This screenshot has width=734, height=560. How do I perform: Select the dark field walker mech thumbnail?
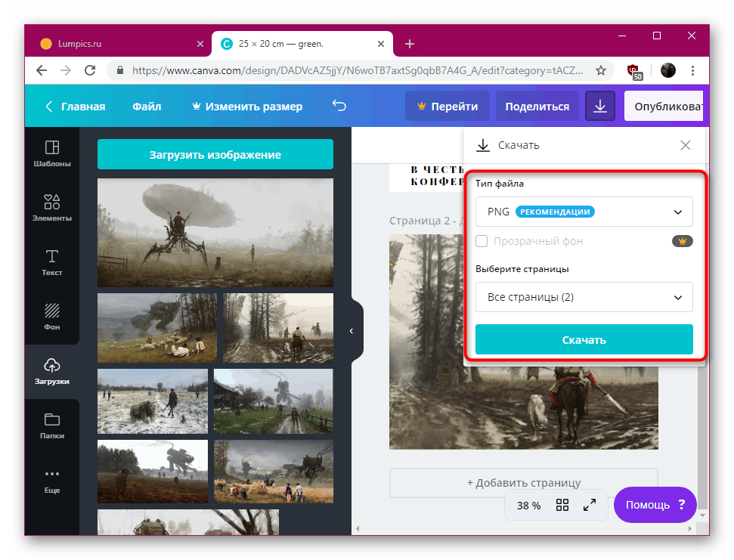153,472
